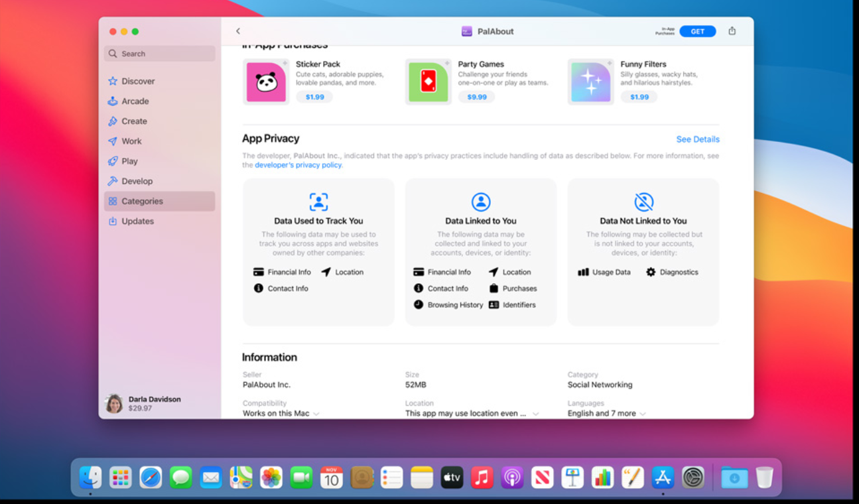The image size is (859, 504).
Task: Click the "App Privacy" heading
Action: [x=271, y=139]
